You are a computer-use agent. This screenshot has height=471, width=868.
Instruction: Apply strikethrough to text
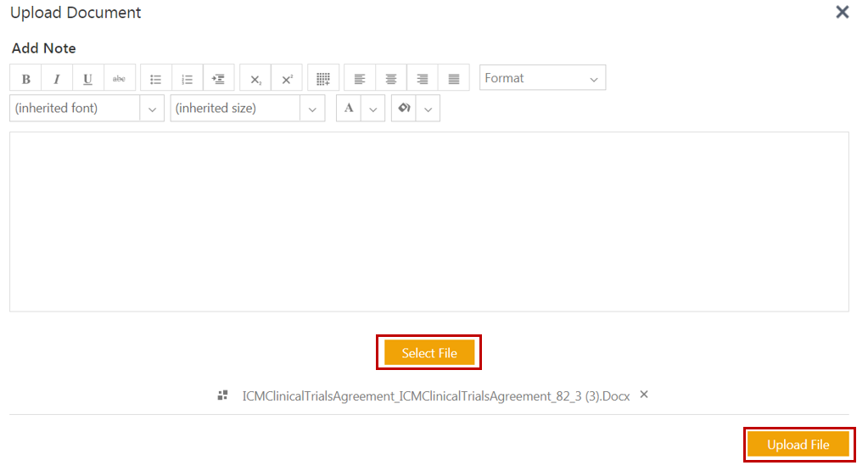coord(120,79)
